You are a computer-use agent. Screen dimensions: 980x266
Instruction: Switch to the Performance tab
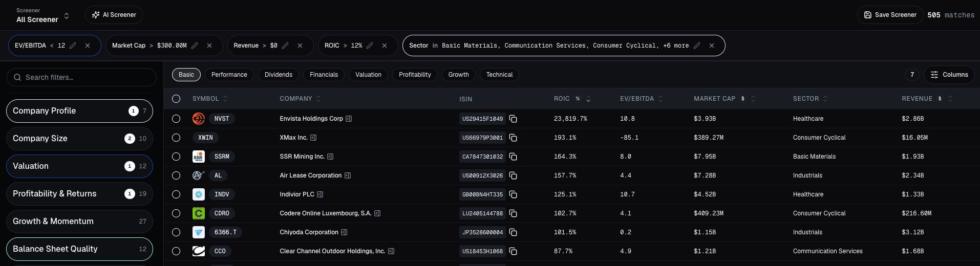pos(229,75)
